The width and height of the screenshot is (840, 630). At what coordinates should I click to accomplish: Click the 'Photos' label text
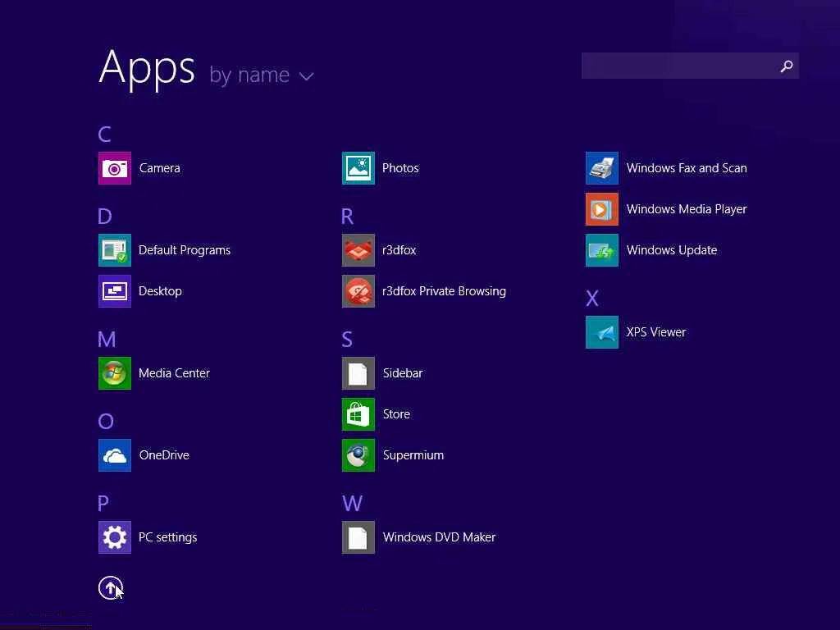click(x=400, y=168)
